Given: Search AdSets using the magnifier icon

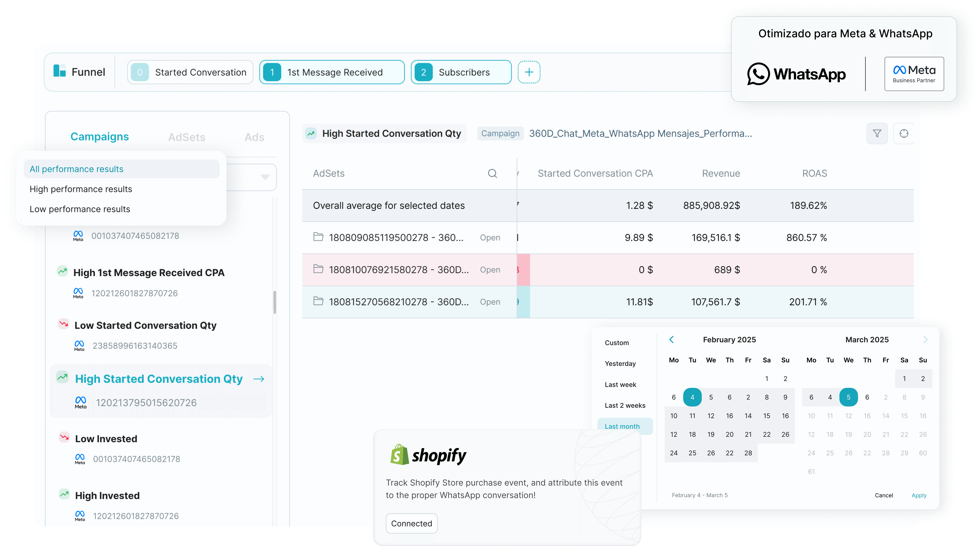Looking at the screenshot, I should 492,173.
